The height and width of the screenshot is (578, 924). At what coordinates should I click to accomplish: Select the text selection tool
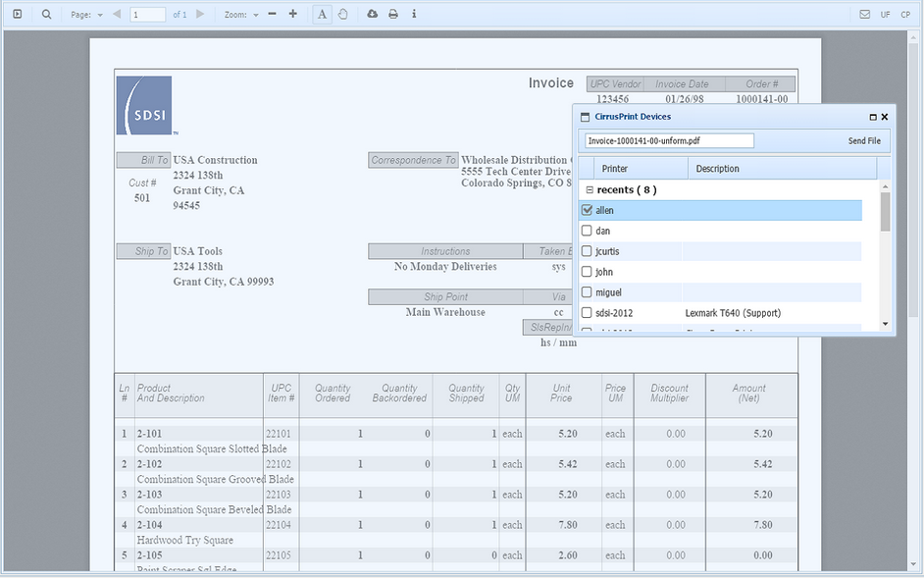click(323, 15)
